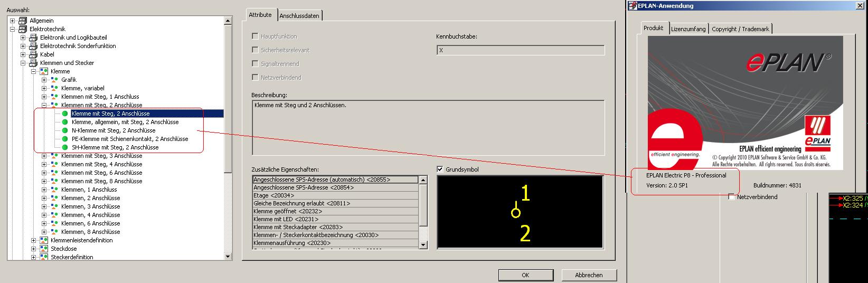Switch to the Anschlussdaten tab
Screen dimensions: 868x283
pos(299,16)
